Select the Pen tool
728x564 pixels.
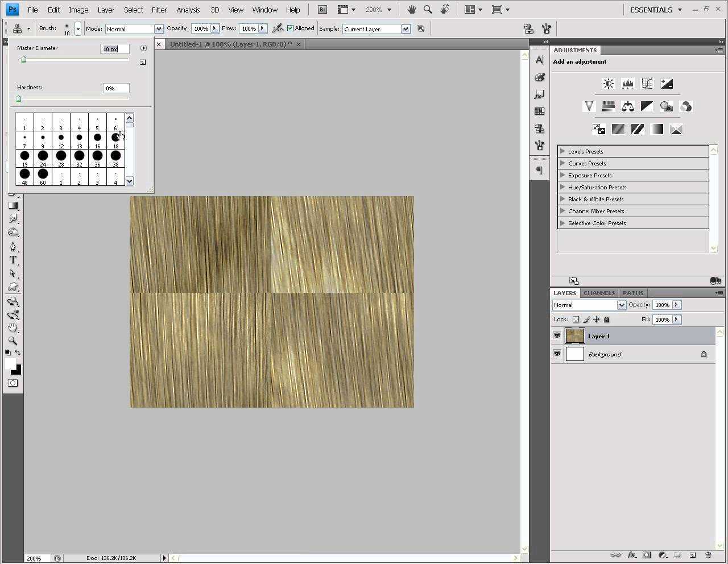pyautogui.click(x=13, y=246)
